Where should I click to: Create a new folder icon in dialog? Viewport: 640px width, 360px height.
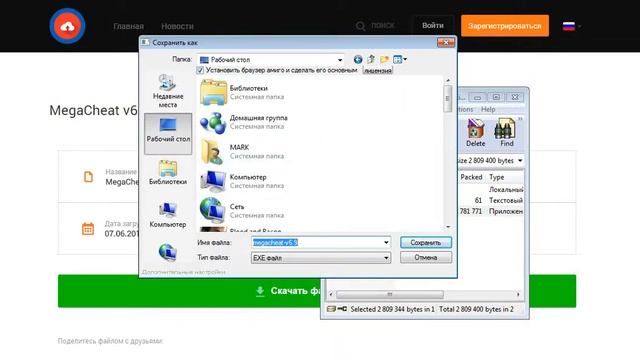[x=384, y=60]
